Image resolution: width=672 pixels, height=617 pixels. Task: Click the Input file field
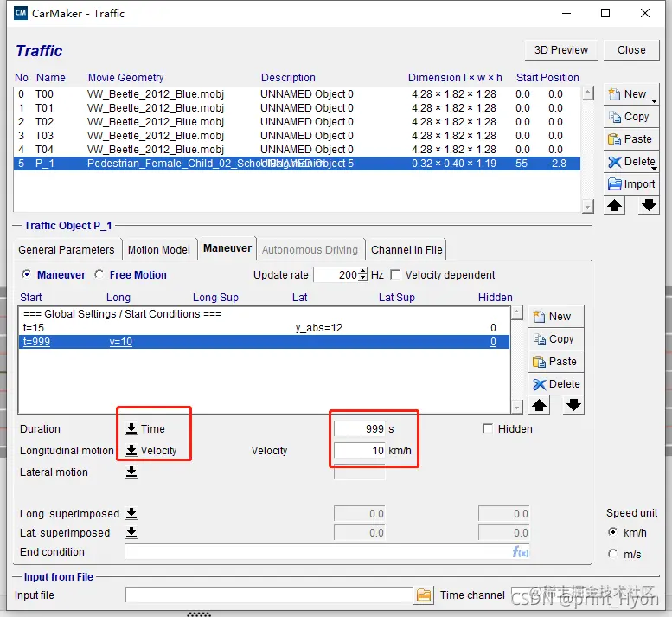tap(269, 595)
